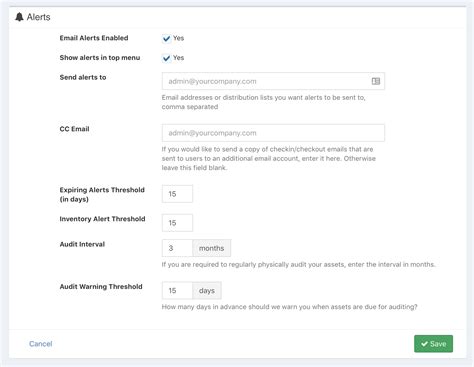Click the Inventory Alert Threshold field
Screen dimensions: 474x367
click(x=177, y=223)
